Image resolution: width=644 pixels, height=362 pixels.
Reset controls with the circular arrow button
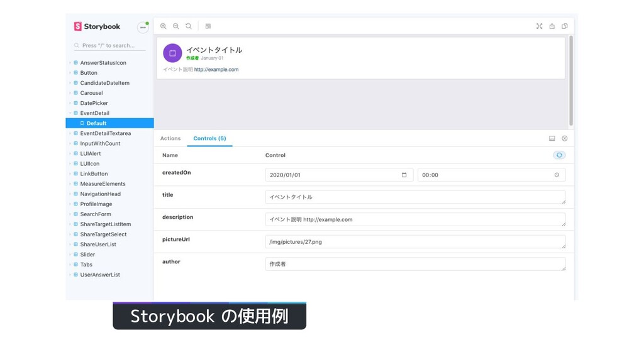[x=559, y=155]
